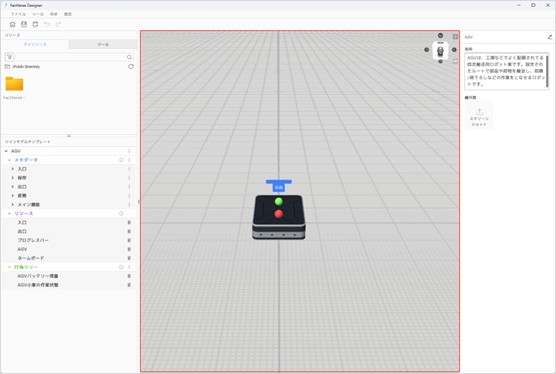The width and height of the screenshot is (556, 374).
Task: Click the pencil edit icon in AGV panel
Action: pyautogui.click(x=550, y=37)
